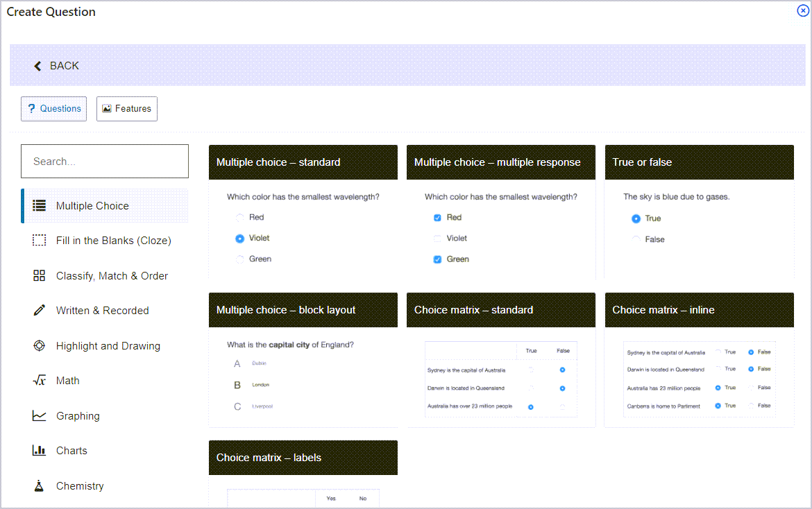Select Violet radio in standard preview
This screenshot has height=509, width=812.
pos(239,239)
